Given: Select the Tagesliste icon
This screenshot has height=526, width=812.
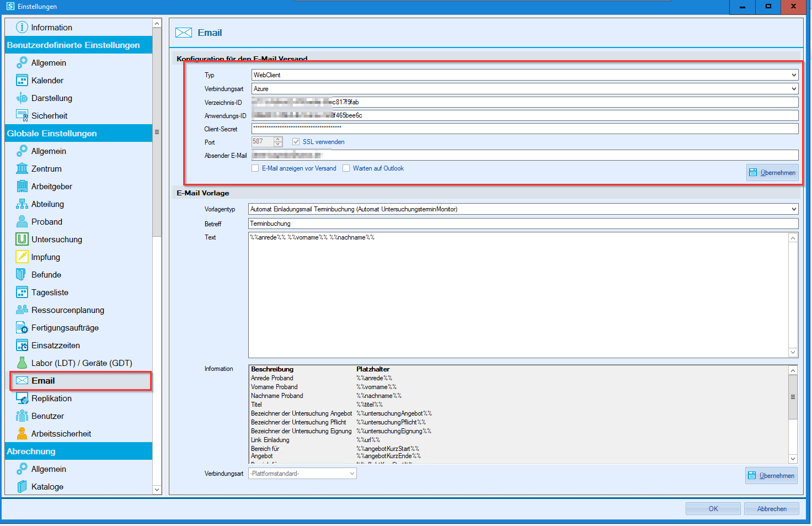Looking at the screenshot, I should point(22,292).
